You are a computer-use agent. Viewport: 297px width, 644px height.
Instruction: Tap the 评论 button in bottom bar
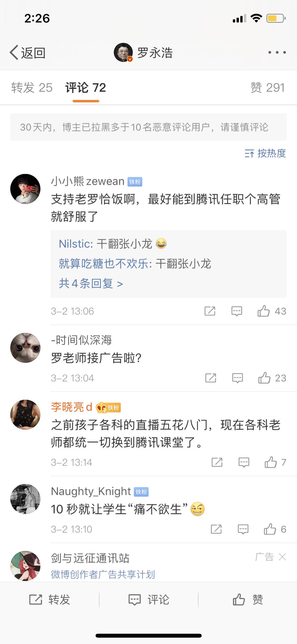(x=149, y=599)
